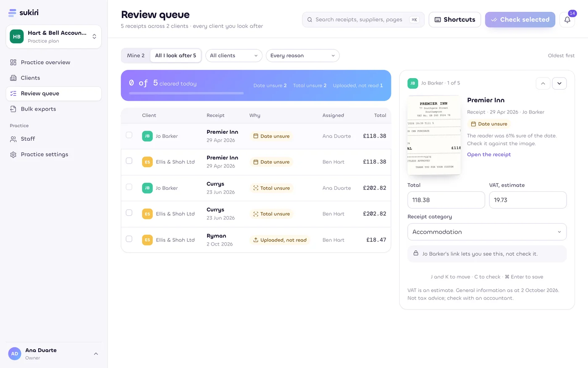Open the Receipt category Accommodation dropdown
The height and width of the screenshot is (368, 588).
coord(487,232)
